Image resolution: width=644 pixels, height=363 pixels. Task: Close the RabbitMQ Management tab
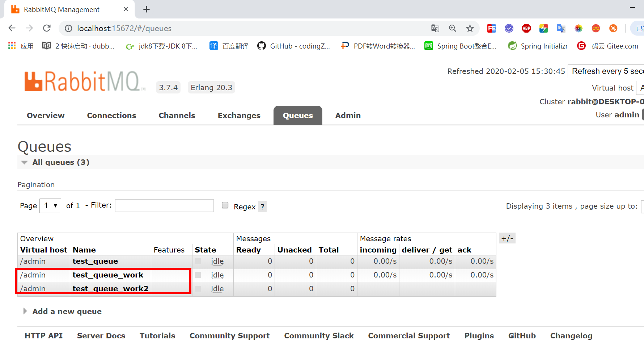126,9
